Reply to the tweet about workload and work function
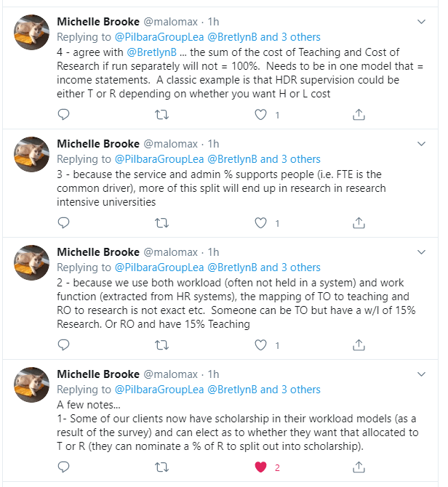 click(63, 345)
